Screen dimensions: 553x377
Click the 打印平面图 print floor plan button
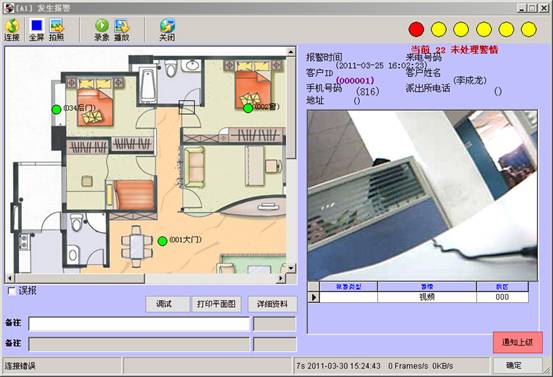[216, 304]
